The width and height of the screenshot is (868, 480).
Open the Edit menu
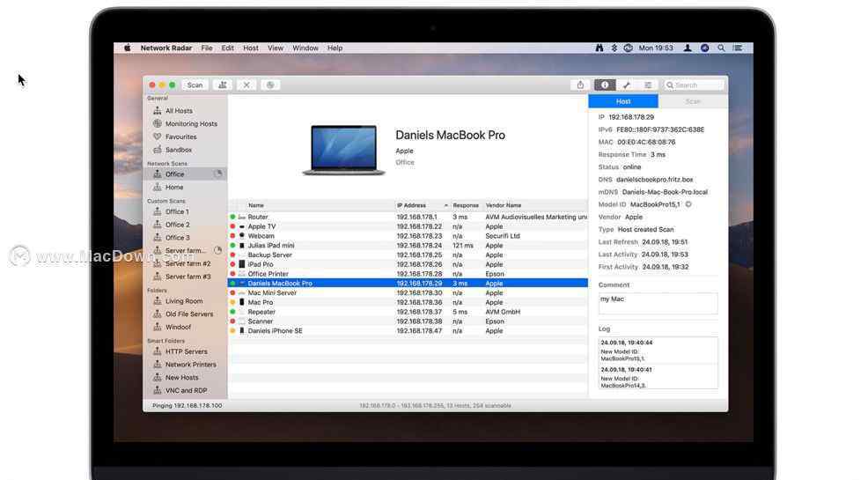(227, 48)
